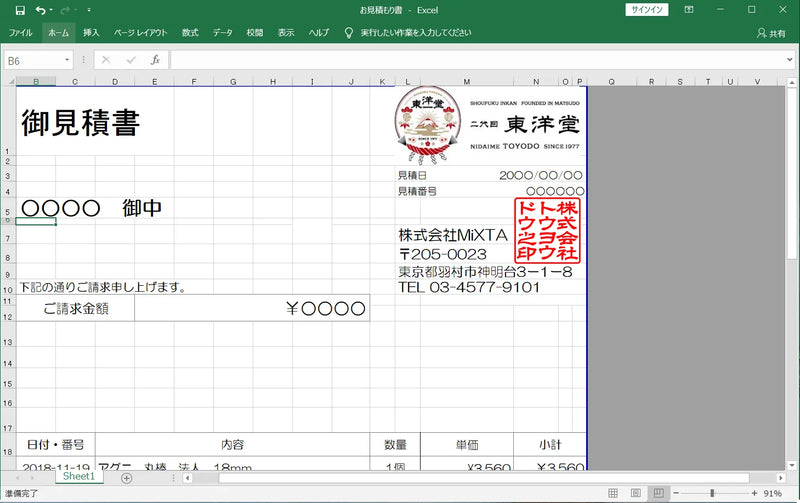Add a new sheet with plus icon
Screen dimensions: 800x503
tap(127, 478)
